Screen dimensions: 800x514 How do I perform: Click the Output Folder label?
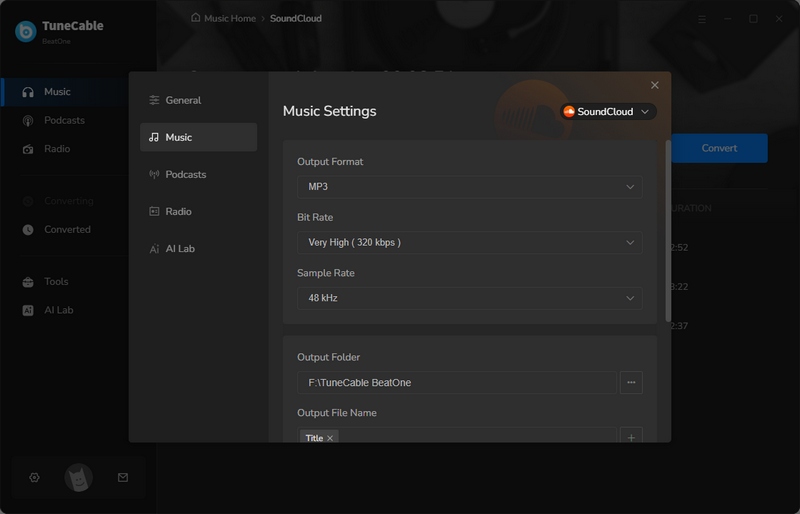click(329, 357)
